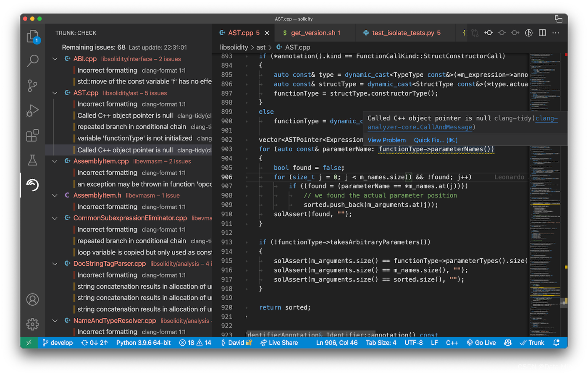Collapse the DocStringTagParser.cpp issues list
588x375 pixels.
click(x=54, y=264)
